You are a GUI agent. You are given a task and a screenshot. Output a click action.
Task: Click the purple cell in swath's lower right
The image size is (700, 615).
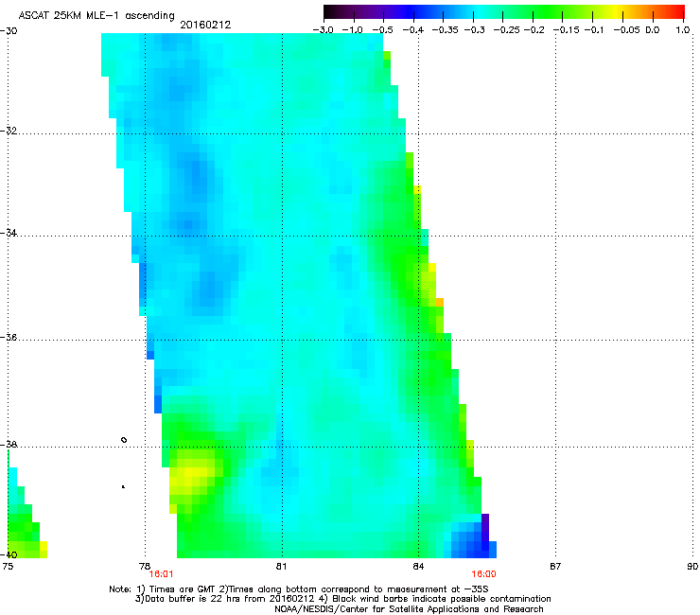tap(485, 527)
